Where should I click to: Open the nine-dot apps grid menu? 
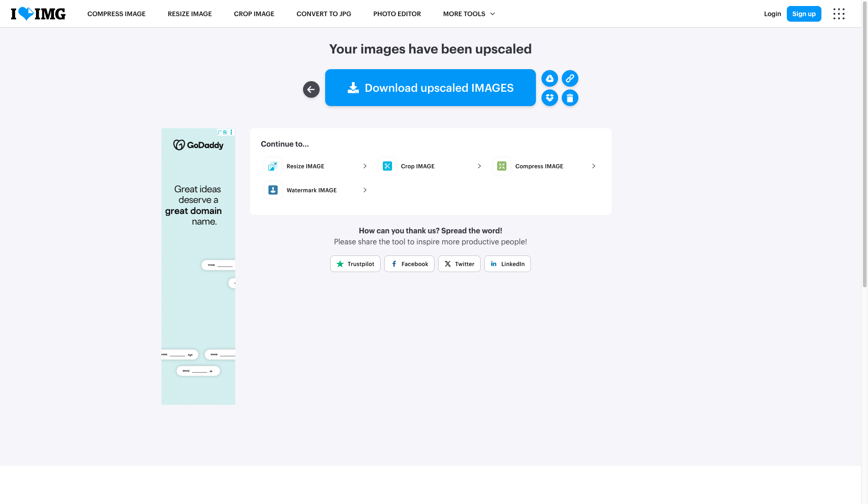tap(838, 14)
